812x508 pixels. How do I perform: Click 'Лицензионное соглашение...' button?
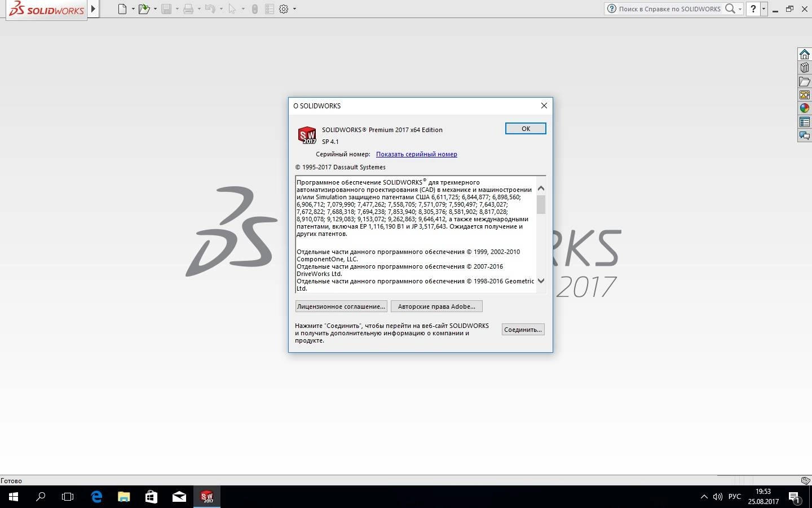coord(341,306)
